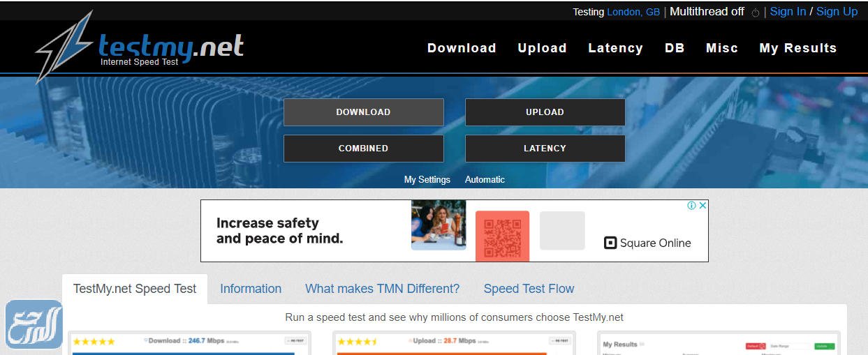This screenshot has height=355, width=868.
Task: Click the London, GB server link
Action: (x=633, y=12)
